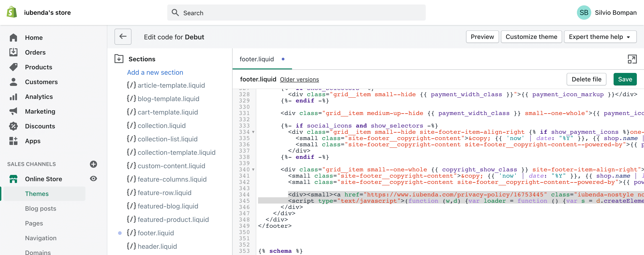Click the SB profile avatar
Screen dimensions: 644x255
[584, 12]
